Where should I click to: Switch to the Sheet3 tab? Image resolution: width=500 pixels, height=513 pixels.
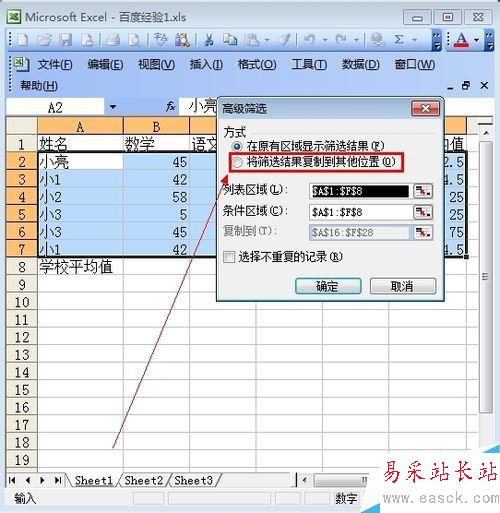pyautogui.click(x=193, y=480)
